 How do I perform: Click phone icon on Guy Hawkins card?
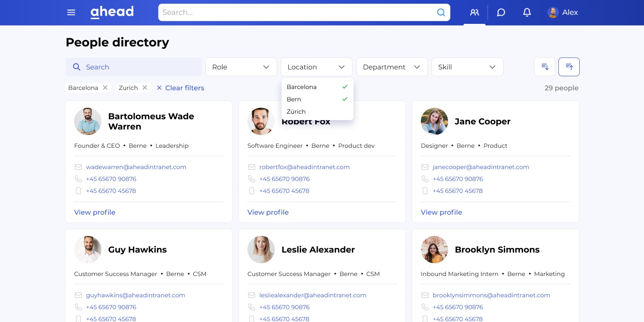(78, 307)
